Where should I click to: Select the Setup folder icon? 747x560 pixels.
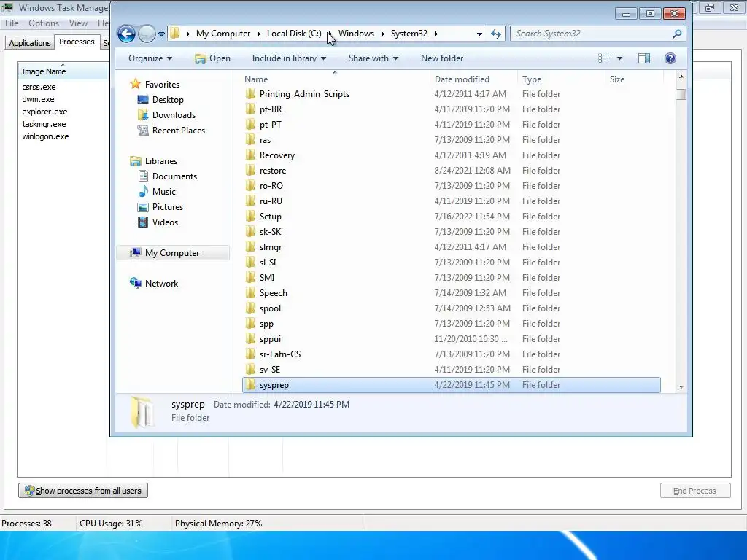click(x=251, y=216)
